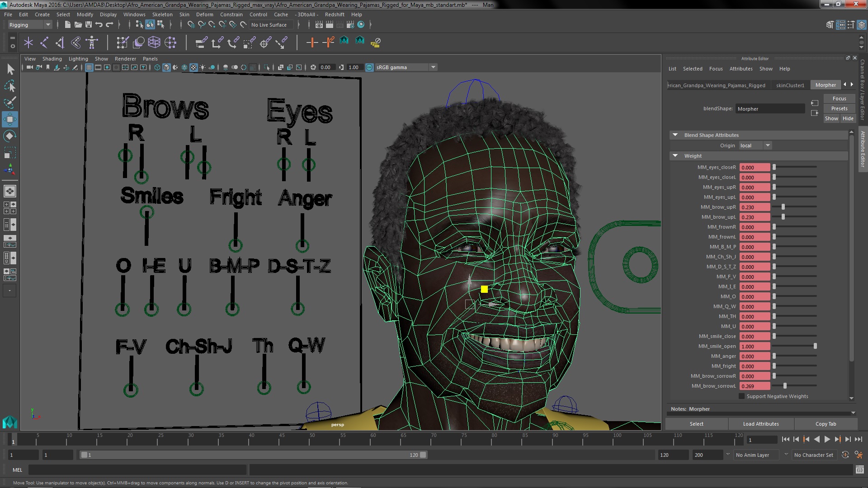Save the scene with the floppy disk icon
The height and width of the screenshot is (488, 868).
coord(89,25)
